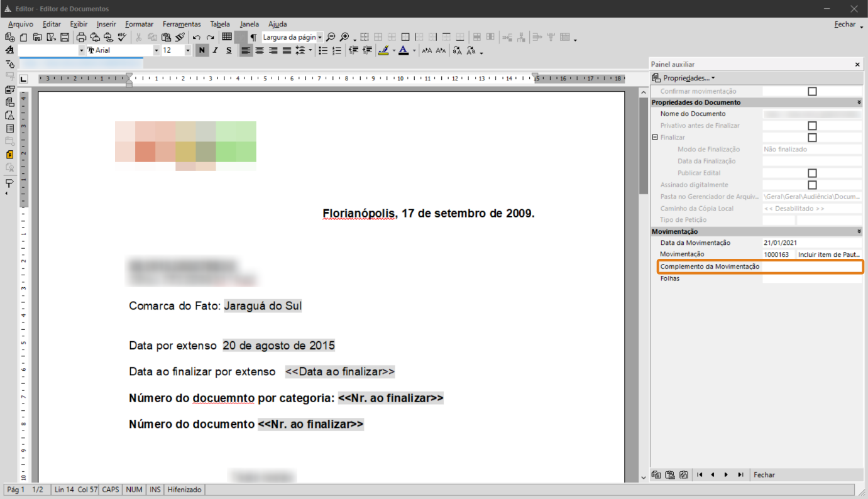Toggle left alignment button

pyautogui.click(x=246, y=50)
